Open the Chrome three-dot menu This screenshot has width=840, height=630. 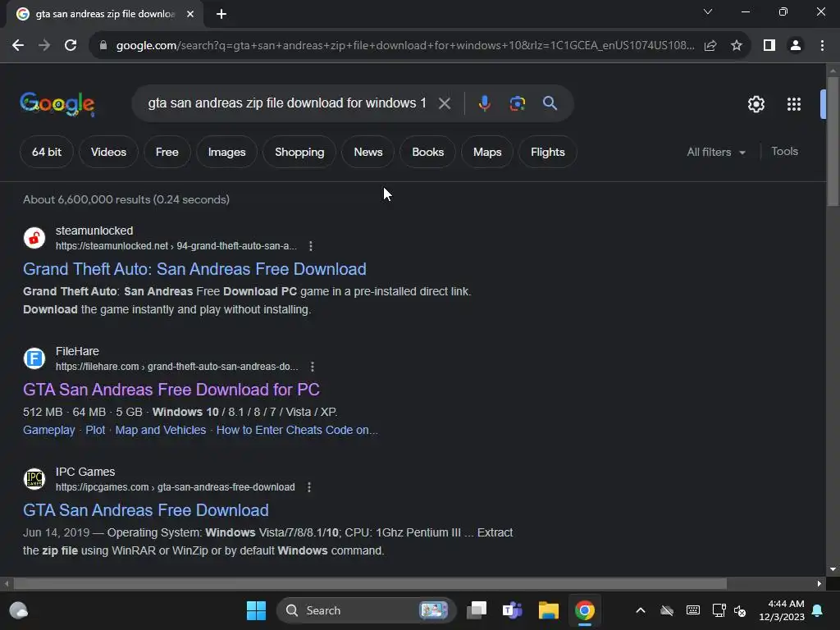(822, 46)
